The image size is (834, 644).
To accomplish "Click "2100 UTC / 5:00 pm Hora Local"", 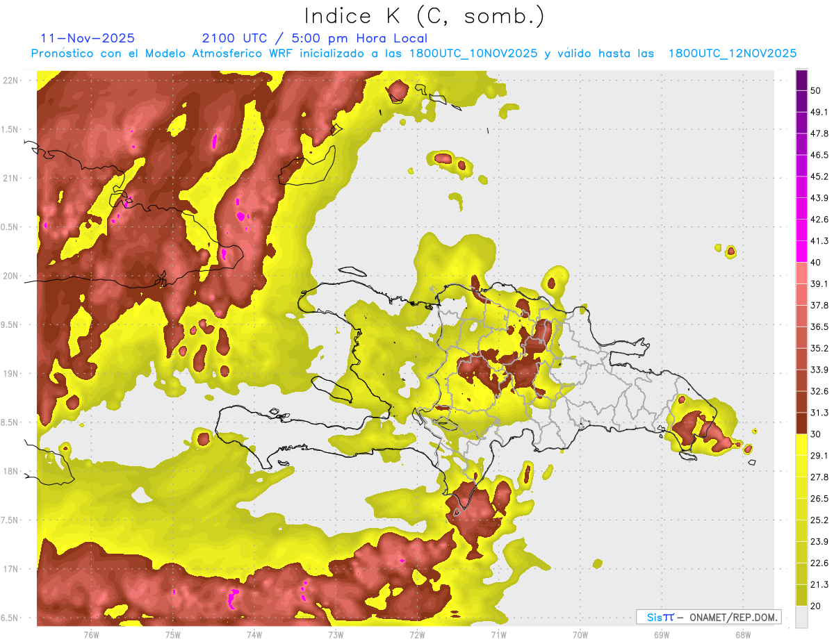I will point(314,38).
